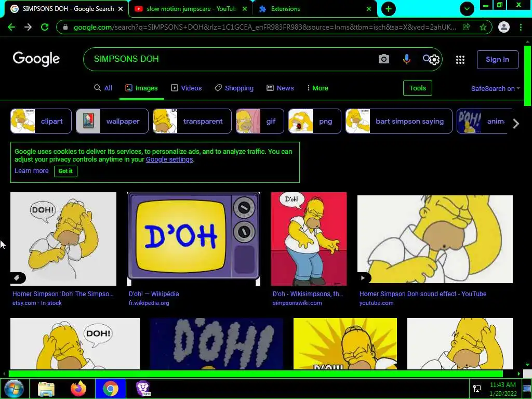Open Chrome profile avatar
Viewport: 532px width, 399px height.
504,27
